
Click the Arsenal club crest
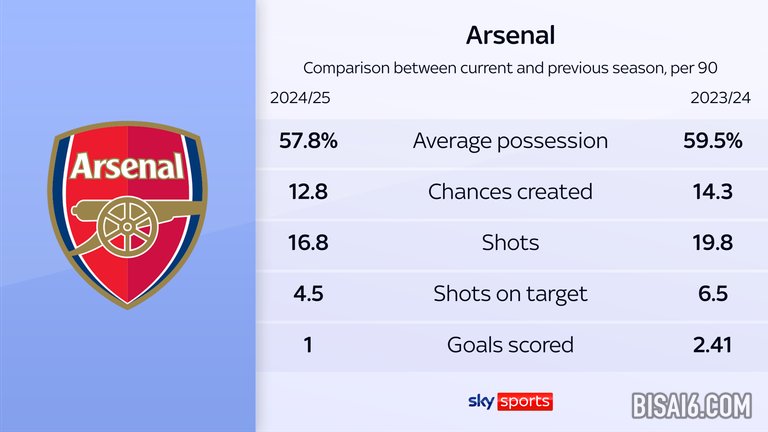(127, 215)
